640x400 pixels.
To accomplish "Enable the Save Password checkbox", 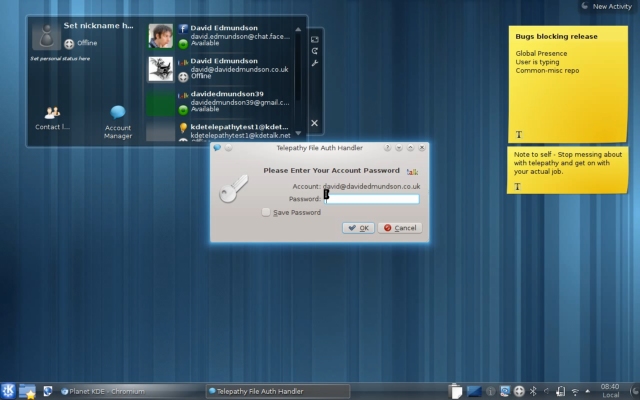I will coord(266,212).
